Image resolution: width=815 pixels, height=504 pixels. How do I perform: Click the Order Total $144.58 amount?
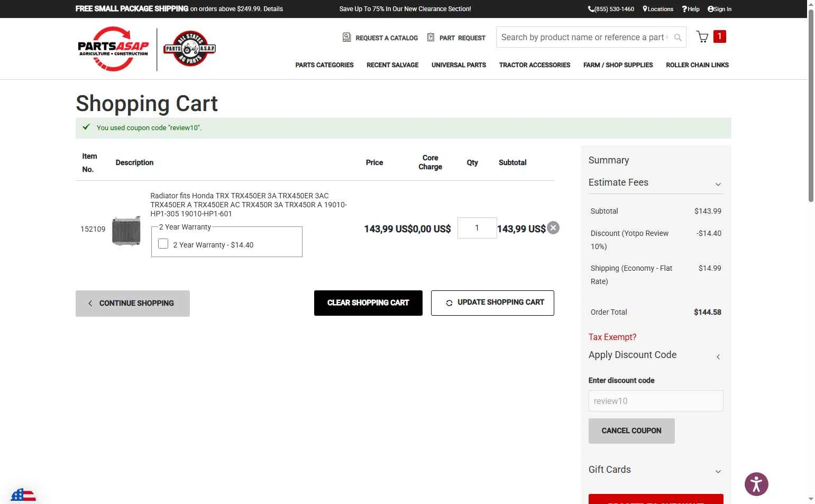(708, 312)
